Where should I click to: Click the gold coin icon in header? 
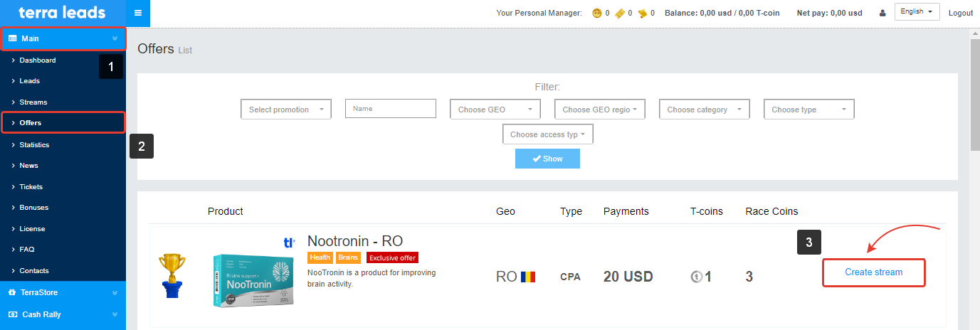[x=597, y=13]
